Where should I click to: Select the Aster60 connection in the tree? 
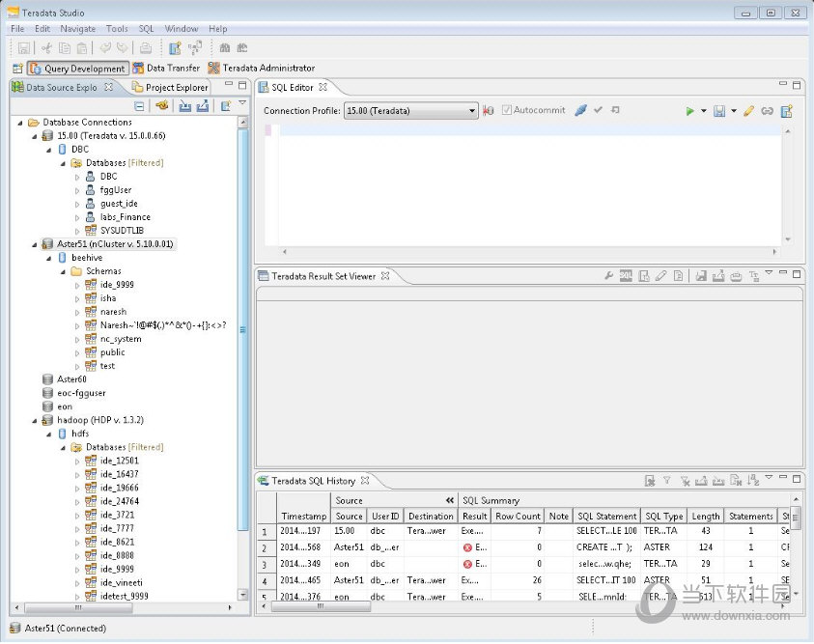[x=71, y=379]
